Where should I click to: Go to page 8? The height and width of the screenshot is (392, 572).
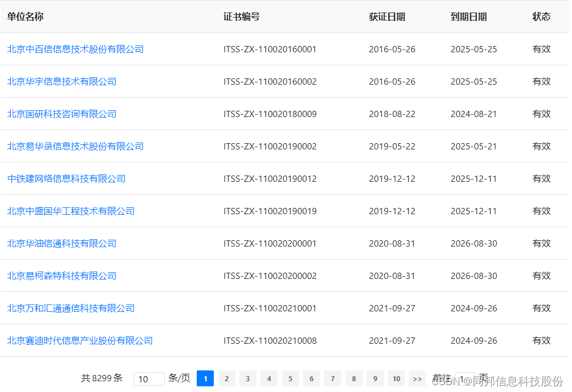click(354, 378)
